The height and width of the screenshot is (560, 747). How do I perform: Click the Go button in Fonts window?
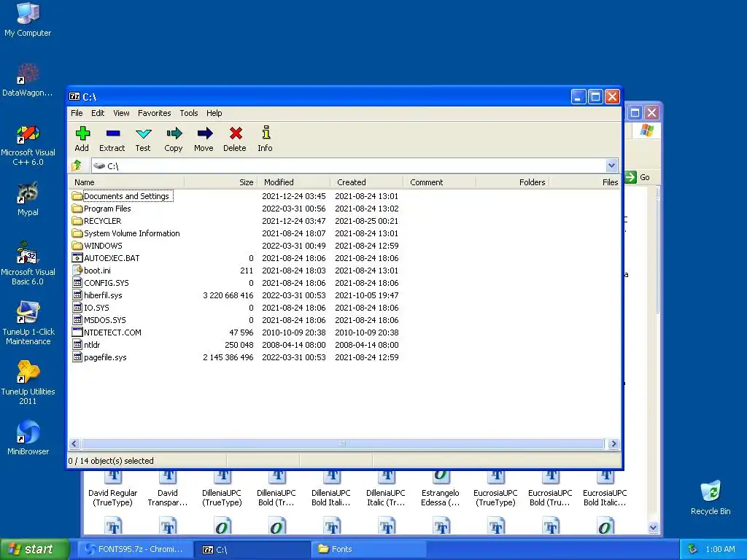[x=638, y=177]
